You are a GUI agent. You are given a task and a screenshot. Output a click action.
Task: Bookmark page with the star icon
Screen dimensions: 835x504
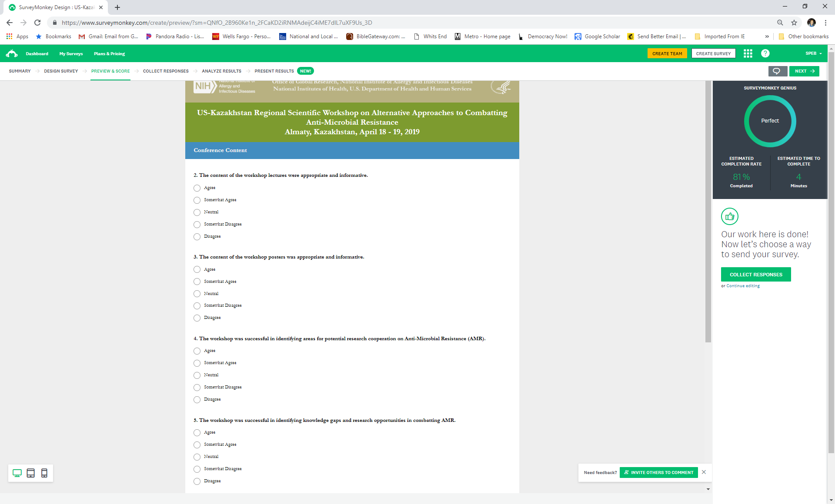pos(794,23)
